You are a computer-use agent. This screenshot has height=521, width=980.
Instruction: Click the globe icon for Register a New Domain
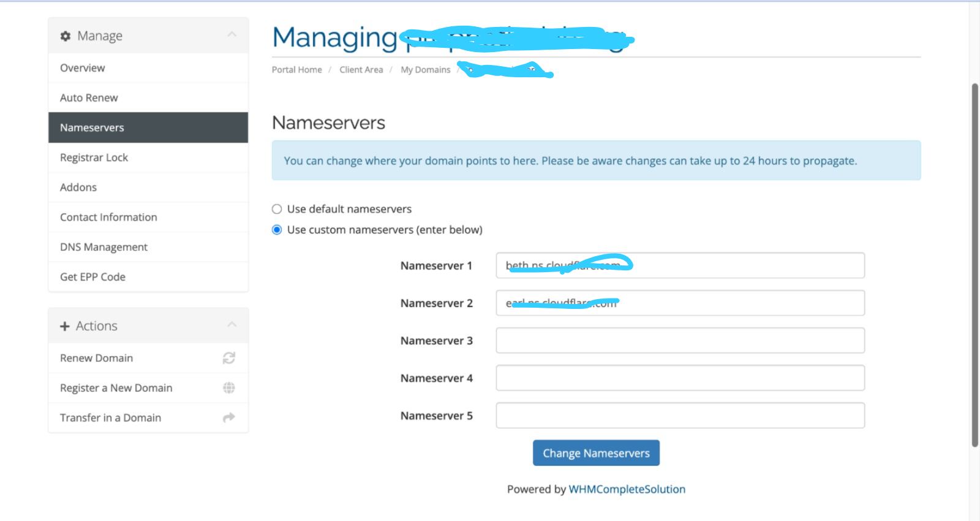pyautogui.click(x=229, y=388)
